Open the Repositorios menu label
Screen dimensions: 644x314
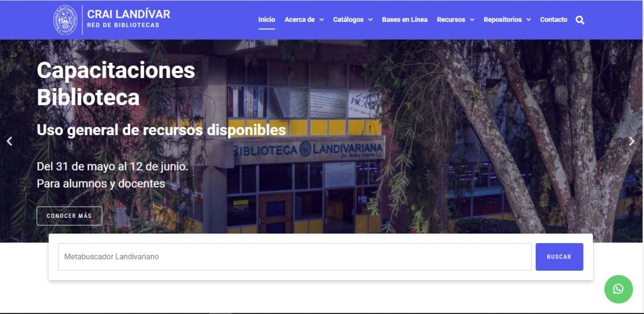point(502,19)
